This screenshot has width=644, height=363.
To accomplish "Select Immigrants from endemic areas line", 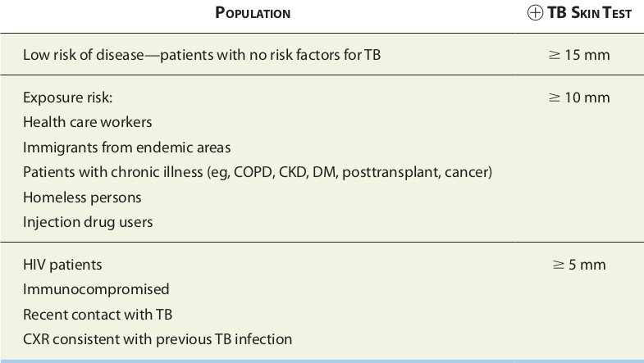I will [x=126, y=147].
